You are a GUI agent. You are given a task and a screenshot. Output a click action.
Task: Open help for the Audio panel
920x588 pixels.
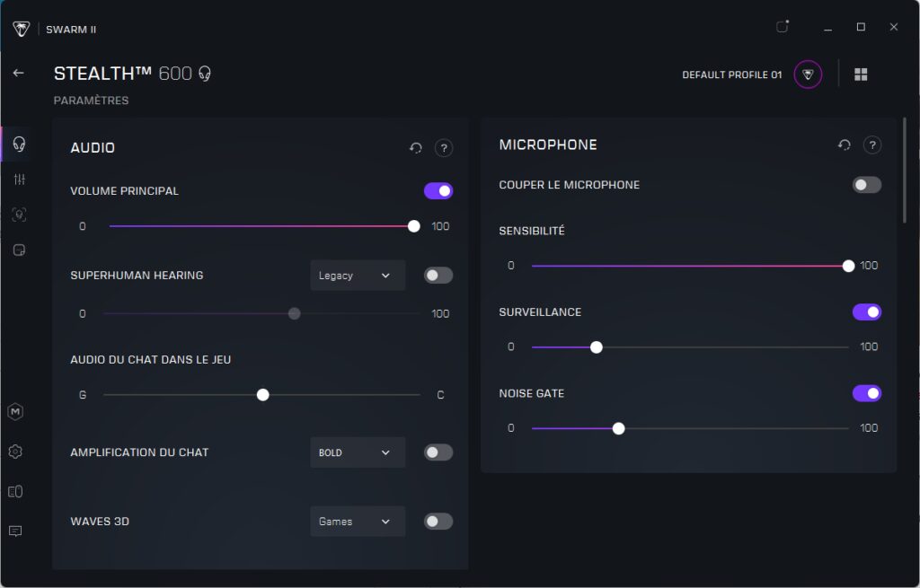coord(443,148)
